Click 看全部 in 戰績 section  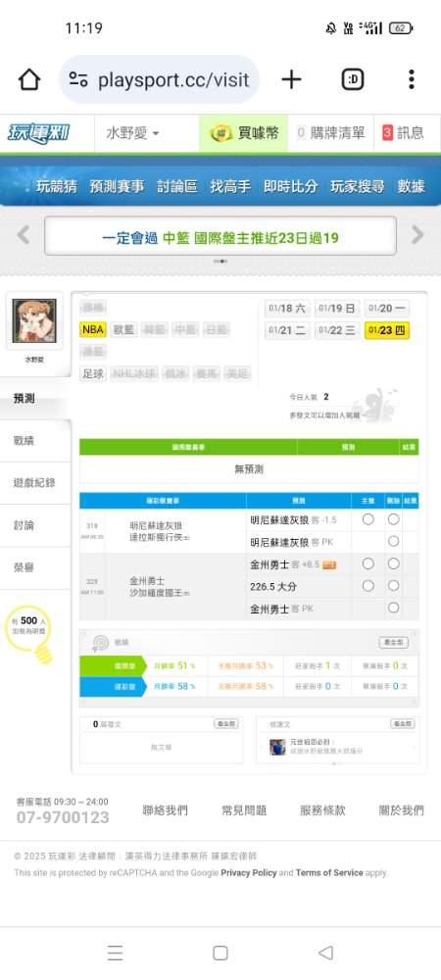pyautogui.click(x=394, y=643)
